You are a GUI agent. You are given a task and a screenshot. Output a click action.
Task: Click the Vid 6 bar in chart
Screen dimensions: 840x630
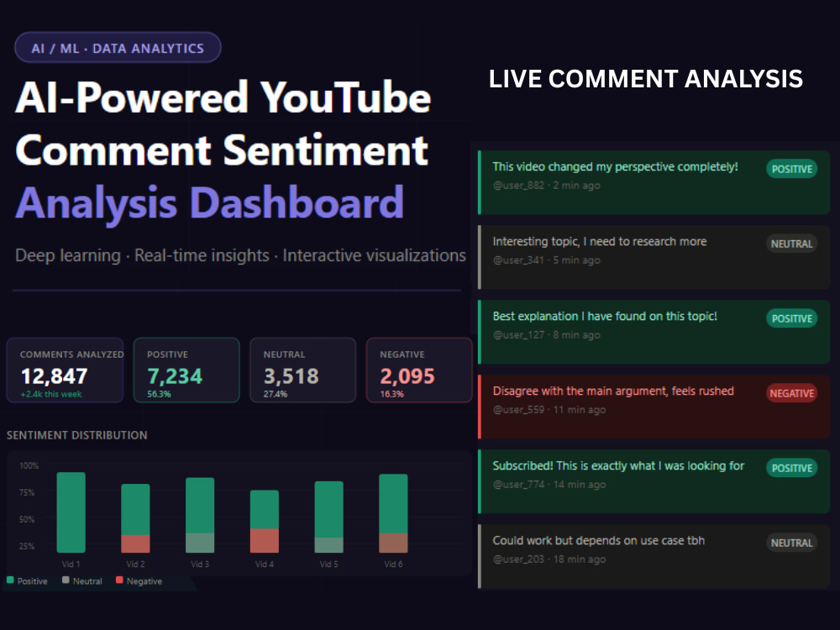click(x=393, y=513)
